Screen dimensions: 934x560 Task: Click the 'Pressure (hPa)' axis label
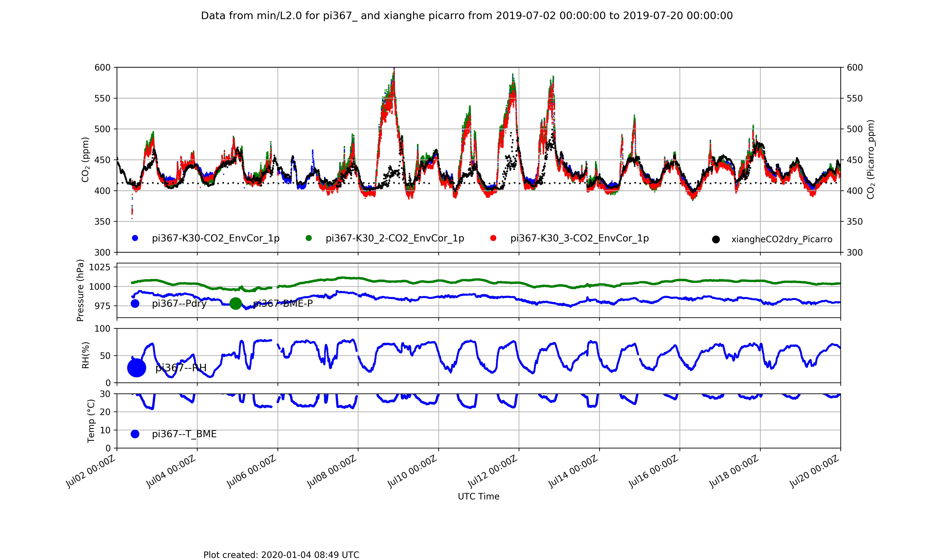80,290
